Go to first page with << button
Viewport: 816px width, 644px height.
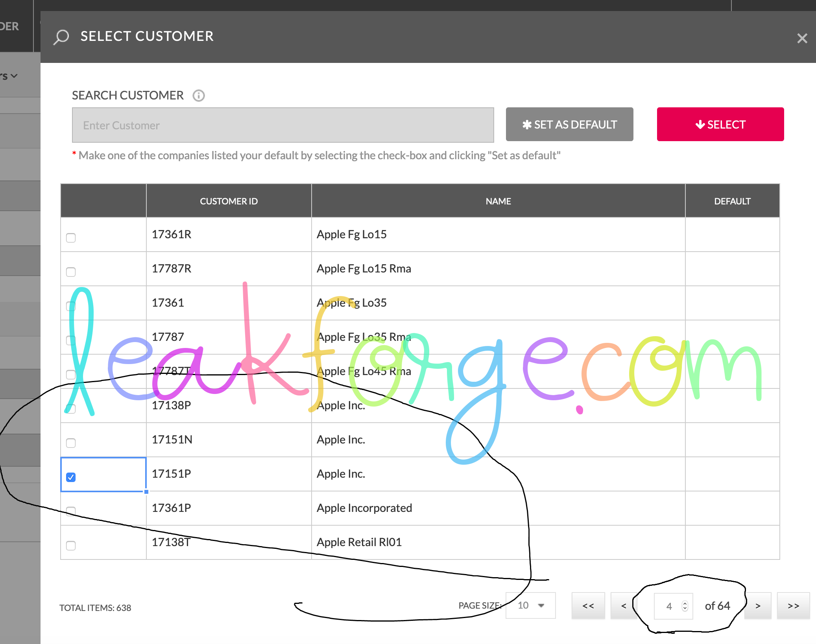588,605
